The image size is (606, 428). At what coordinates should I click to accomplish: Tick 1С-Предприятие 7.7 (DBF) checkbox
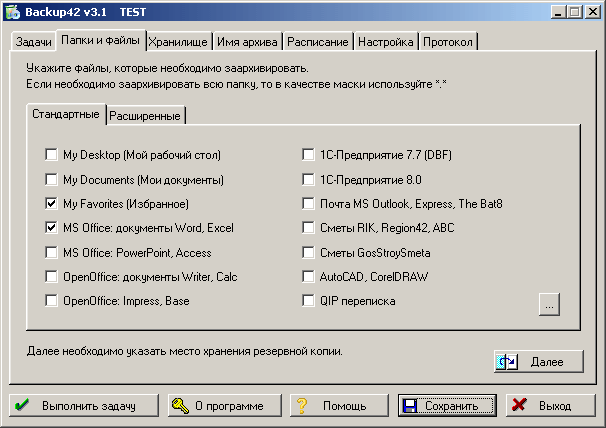(x=308, y=155)
